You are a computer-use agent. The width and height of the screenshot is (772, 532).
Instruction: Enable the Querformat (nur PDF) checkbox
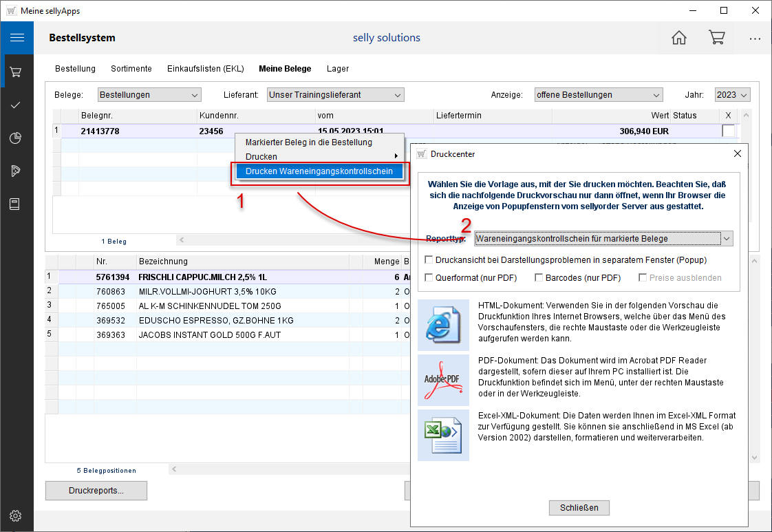tap(429, 278)
